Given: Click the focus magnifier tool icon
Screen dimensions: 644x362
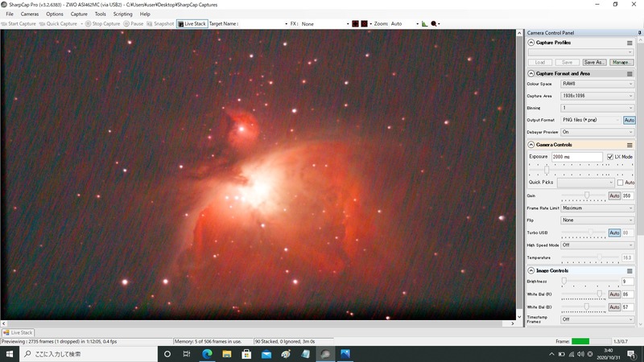Looking at the screenshot, I should (x=434, y=24).
